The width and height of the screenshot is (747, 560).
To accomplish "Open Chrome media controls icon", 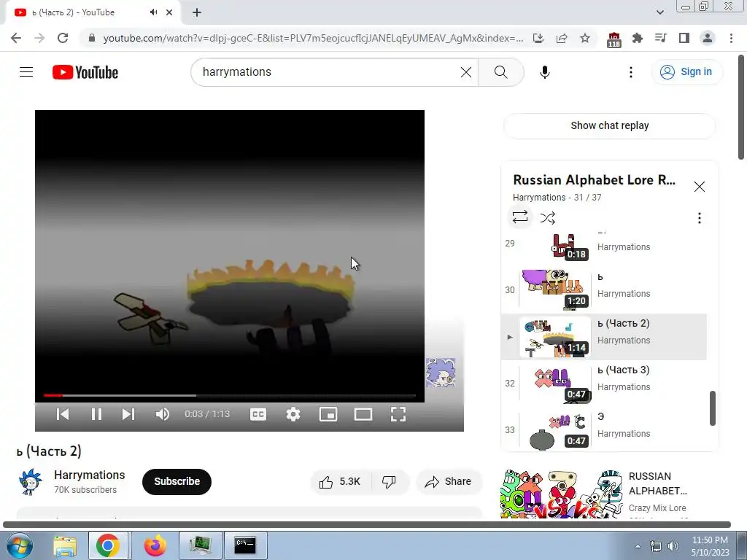I will point(661,38).
